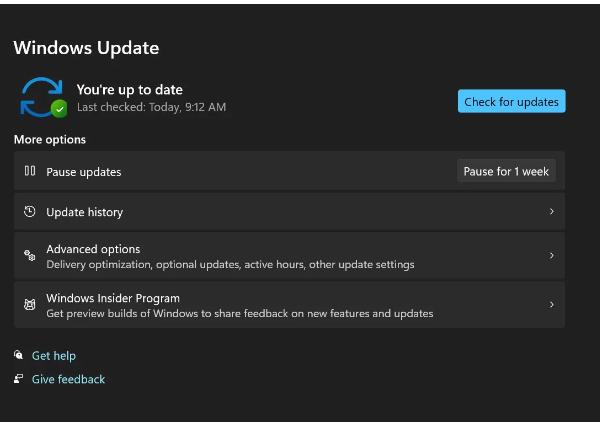600x425 pixels.
Task: Click the Get help icon
Action: [19, 355]
